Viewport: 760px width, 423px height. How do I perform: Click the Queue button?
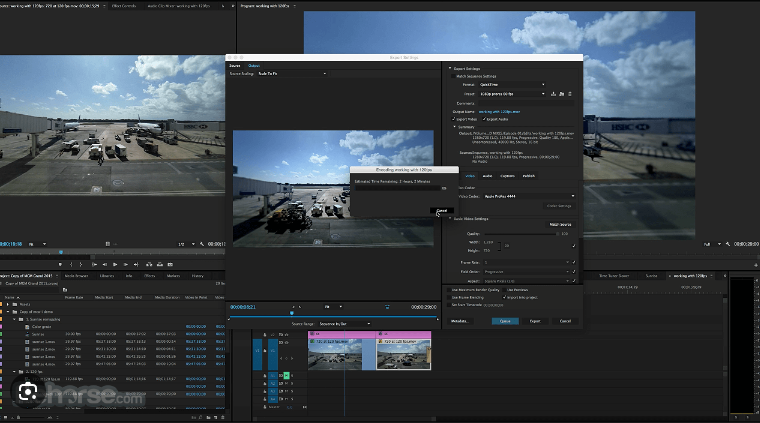click(x=505, y=321)
